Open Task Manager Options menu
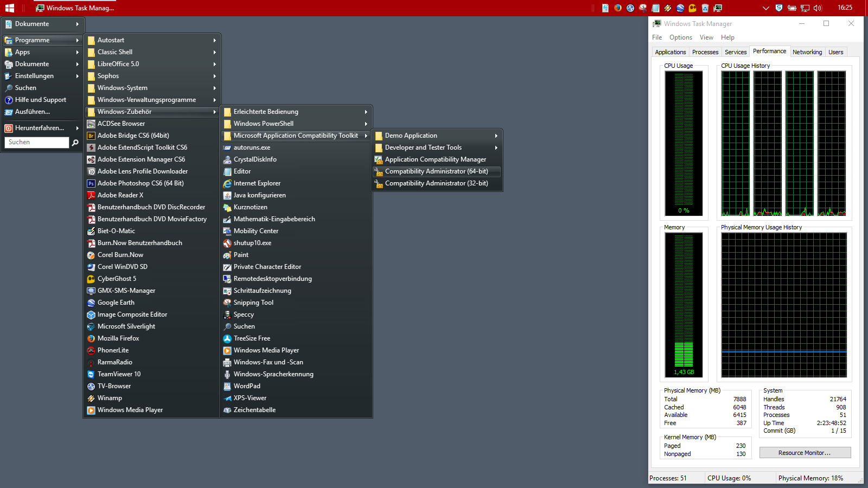Viewport: 868px width, 488px height. pyautogui.click(x=680, y=37)
